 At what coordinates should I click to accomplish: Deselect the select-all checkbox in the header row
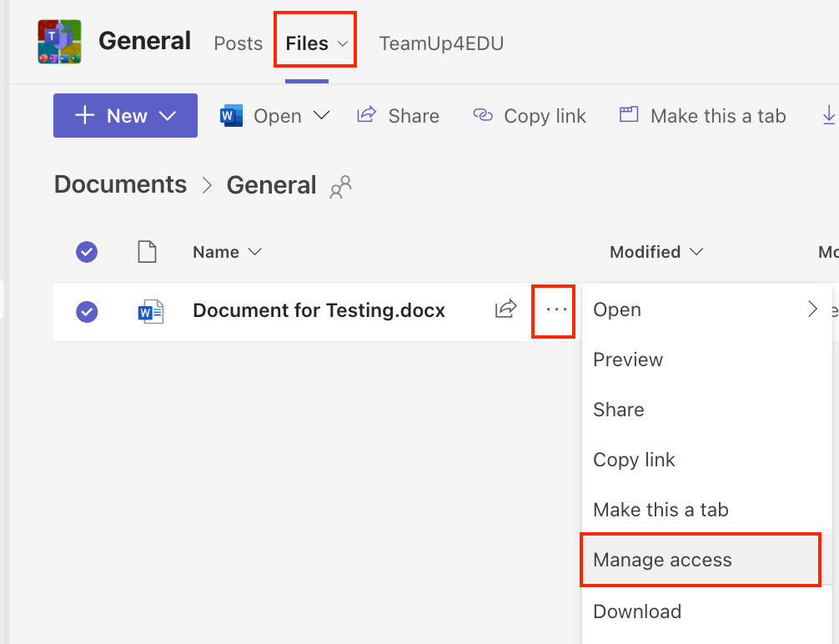86,251
